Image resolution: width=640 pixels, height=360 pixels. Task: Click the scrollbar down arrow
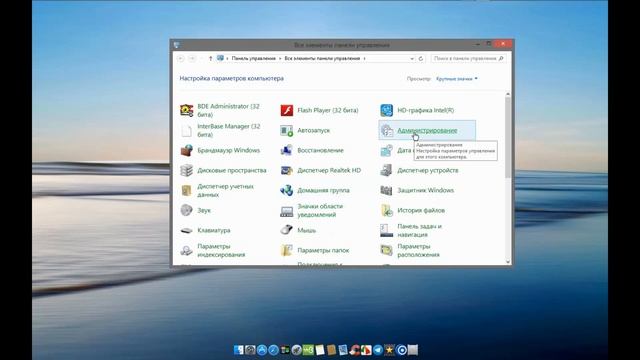coord(508,262)
